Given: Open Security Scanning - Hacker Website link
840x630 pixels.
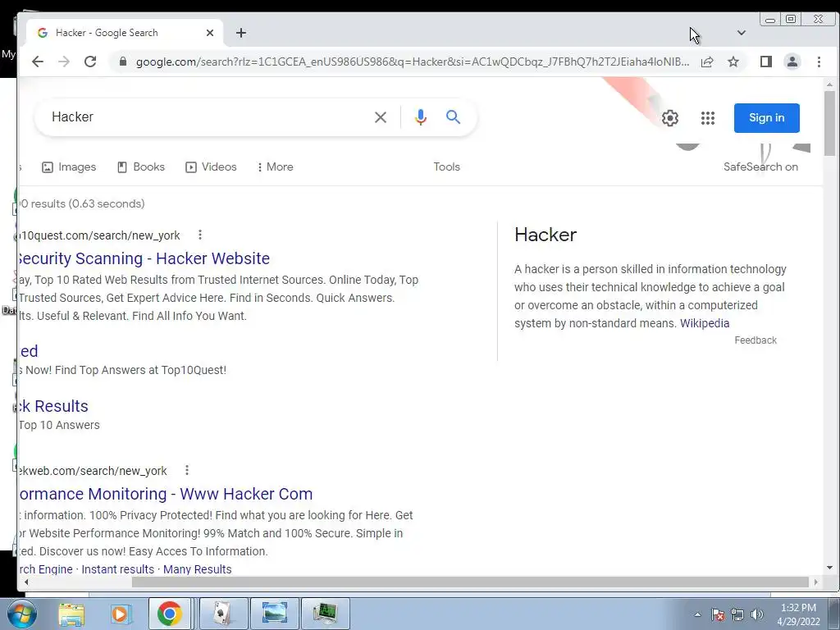Looking at the screenshot, I should 144,258.
